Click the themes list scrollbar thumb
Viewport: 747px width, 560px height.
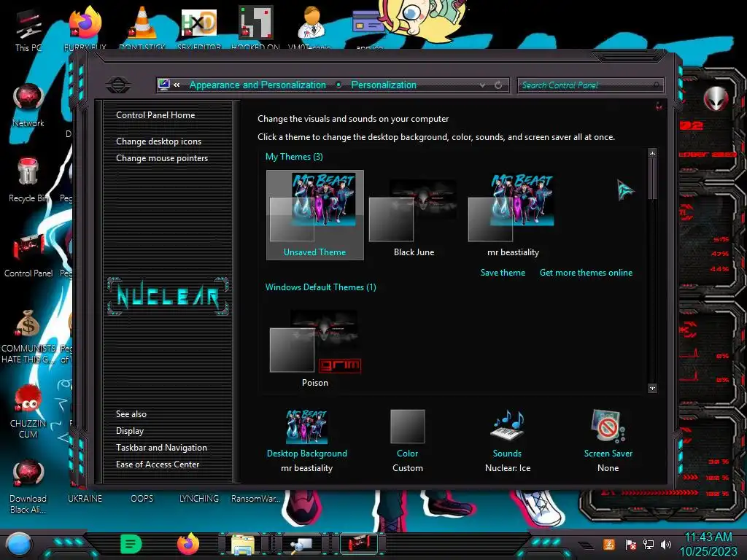tap(652, 179)
